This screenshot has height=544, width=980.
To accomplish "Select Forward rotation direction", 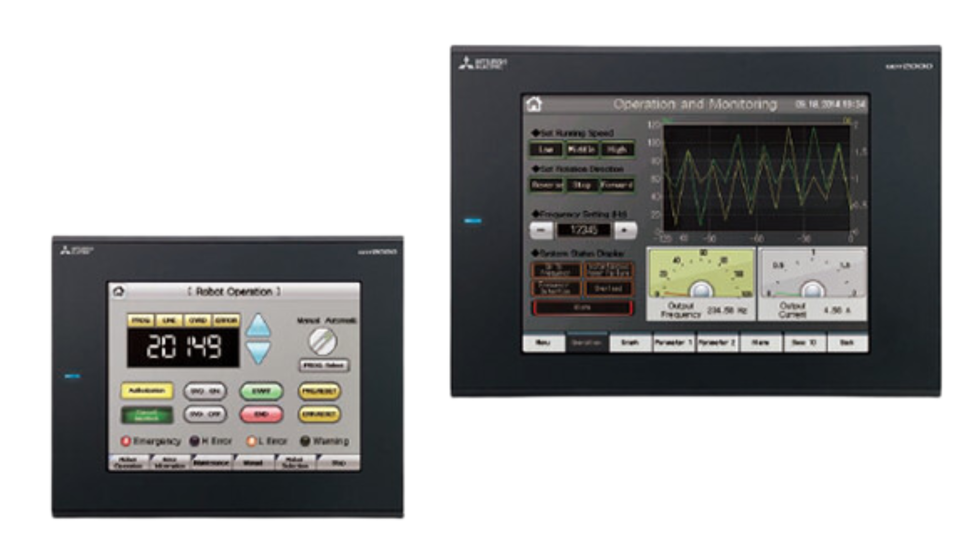I will (617, 185).
